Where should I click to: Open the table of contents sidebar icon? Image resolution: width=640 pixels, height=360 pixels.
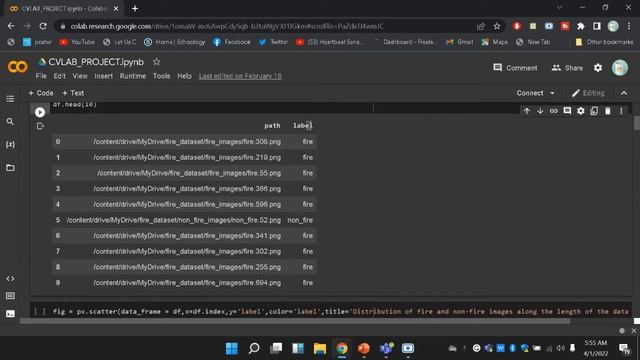10,99
